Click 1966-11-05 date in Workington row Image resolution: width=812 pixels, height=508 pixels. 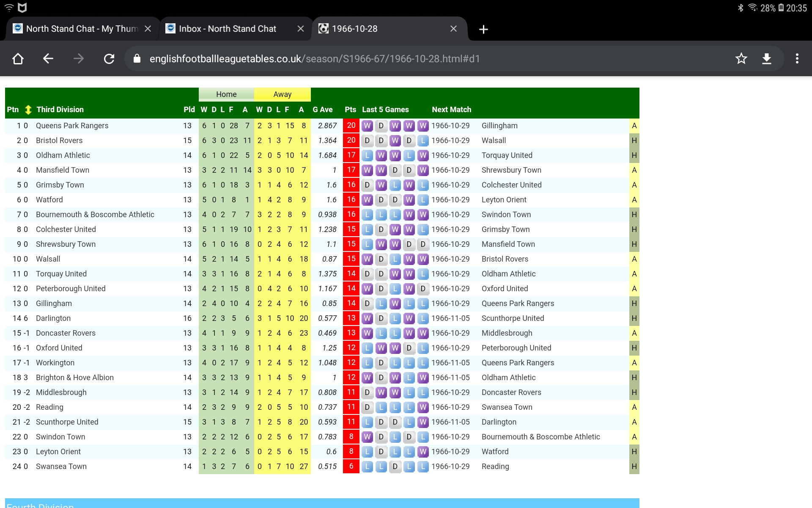click(x=450, y=363)
